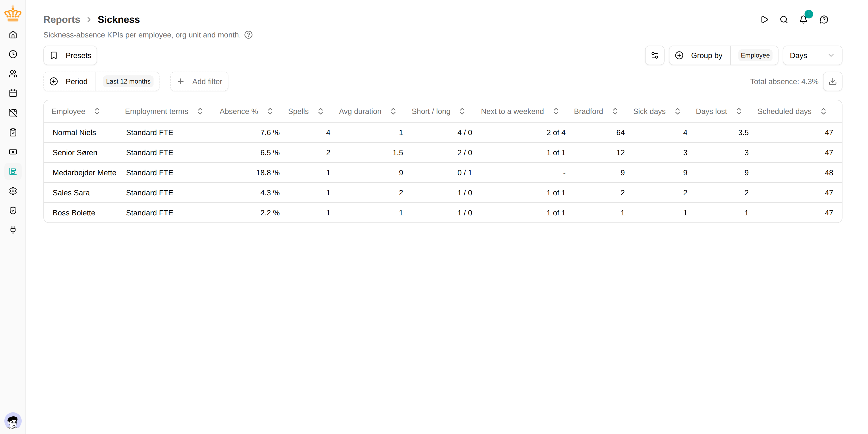Change the Employee grouping chip
868x434 pixels.
[755, 56]
